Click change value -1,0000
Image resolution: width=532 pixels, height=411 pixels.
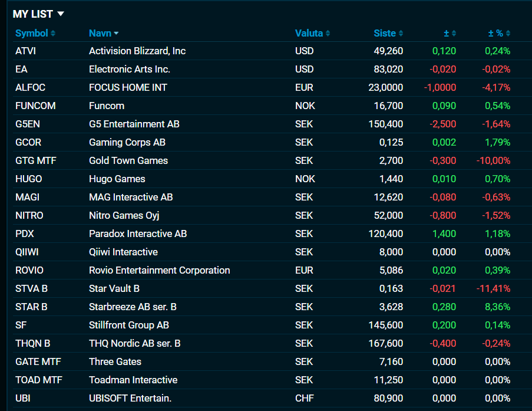click(440, 88)
